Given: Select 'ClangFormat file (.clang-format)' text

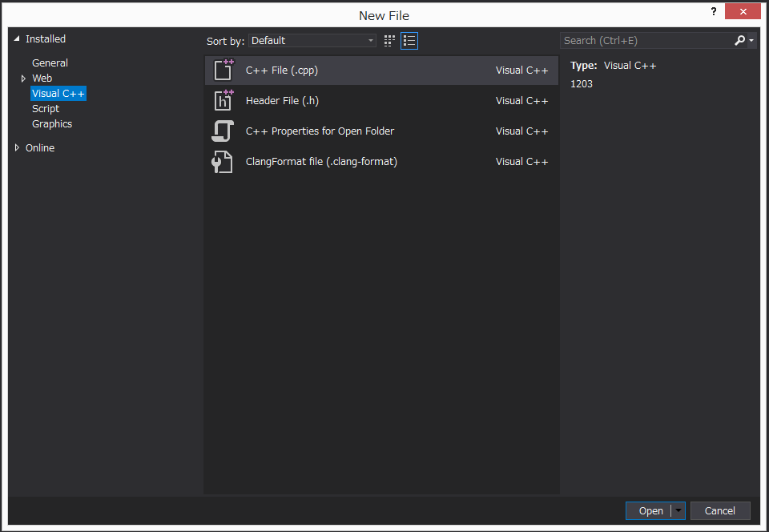Looking at the screenshot, I should 321,161.
